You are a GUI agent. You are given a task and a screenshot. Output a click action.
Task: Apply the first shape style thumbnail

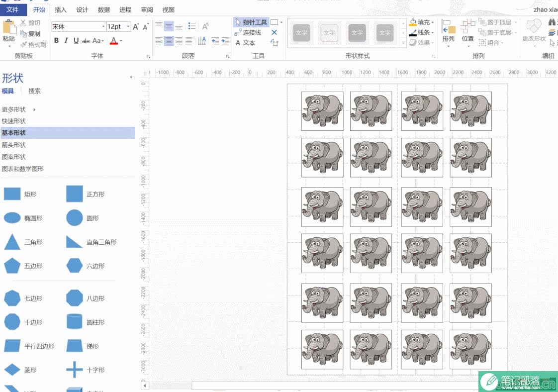coord(301,33)
